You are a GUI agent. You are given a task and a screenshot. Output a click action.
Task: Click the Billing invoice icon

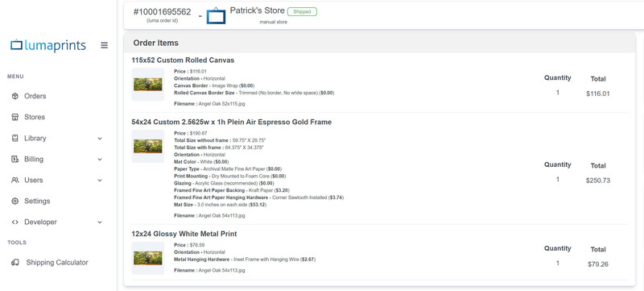[x=15, y=159]
